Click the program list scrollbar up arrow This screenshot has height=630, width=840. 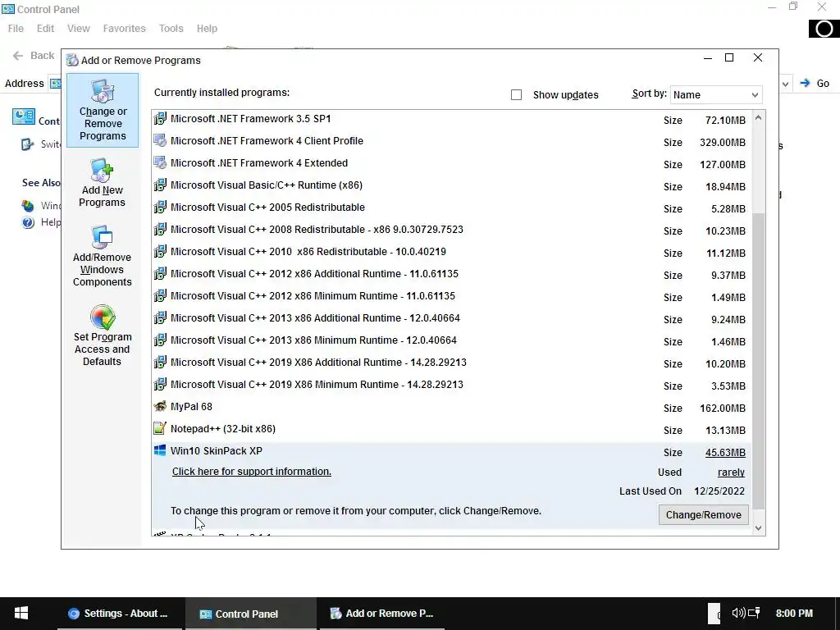[x=758, y=117]
